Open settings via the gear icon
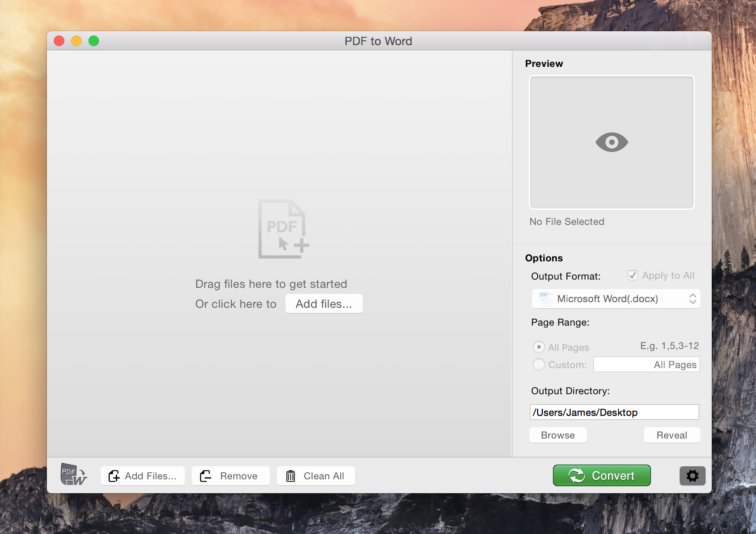This screenshot has height=534, width=756. coord(692,476)
